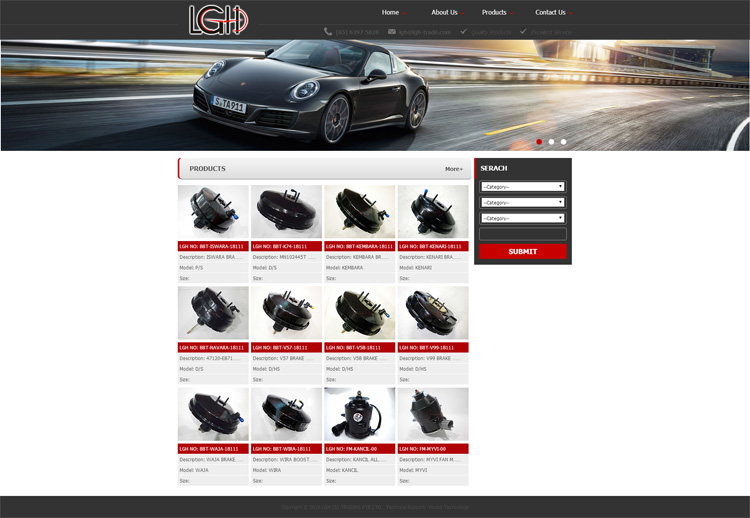The height and width of the screenshot is (518, 750).
Task: Open the Products menu in the navigation
Action: pyautogui.click(x=494, y=13)
